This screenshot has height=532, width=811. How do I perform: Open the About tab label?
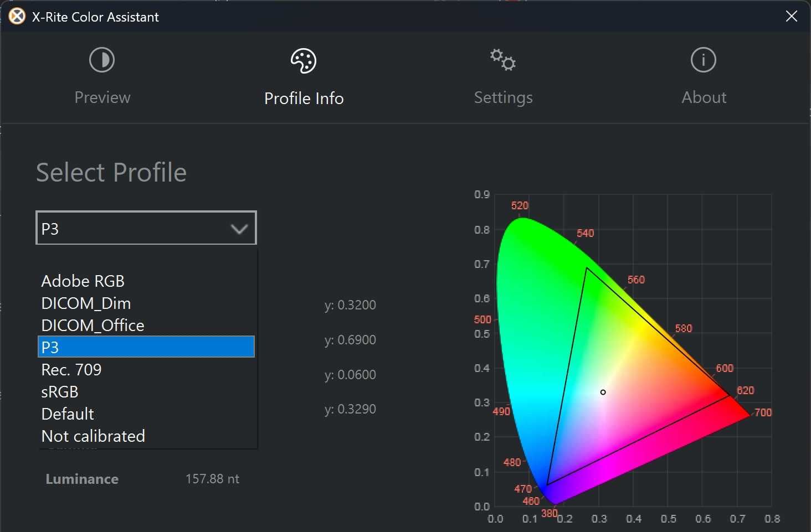704,97
